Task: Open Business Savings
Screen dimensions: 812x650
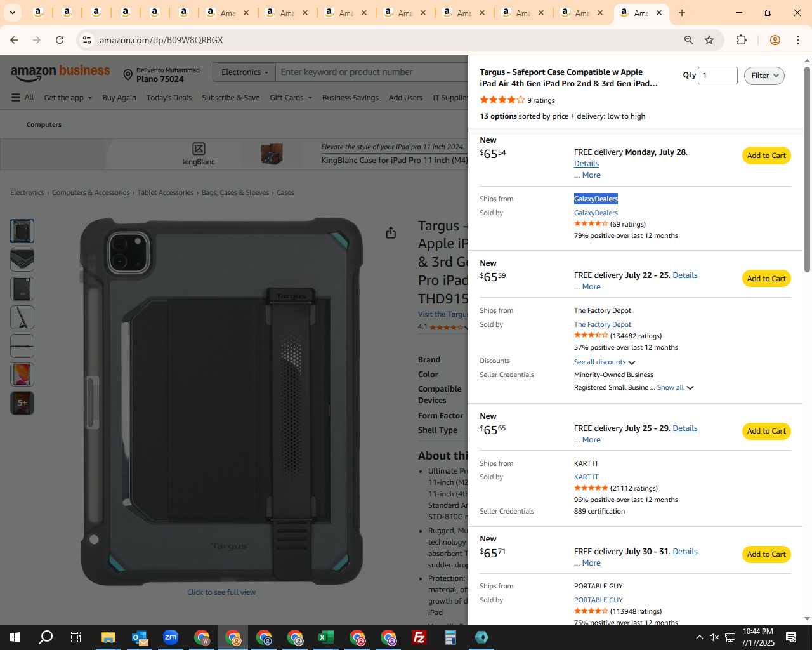Action: coord(350,98)
